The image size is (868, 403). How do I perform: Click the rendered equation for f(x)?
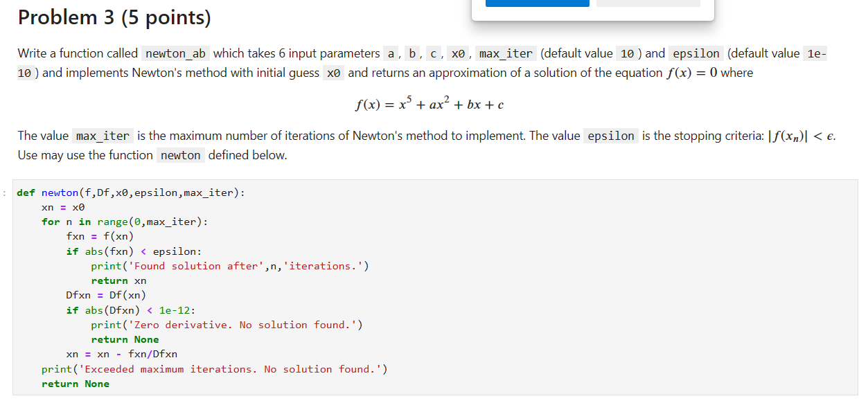tap(429, 104)
